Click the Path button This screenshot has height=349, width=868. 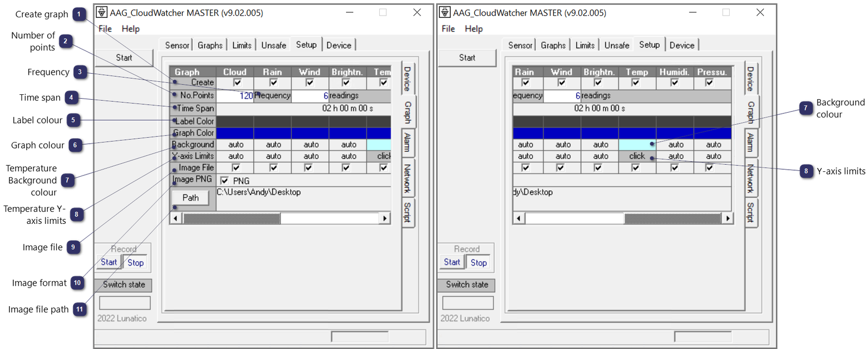[190, 198]
